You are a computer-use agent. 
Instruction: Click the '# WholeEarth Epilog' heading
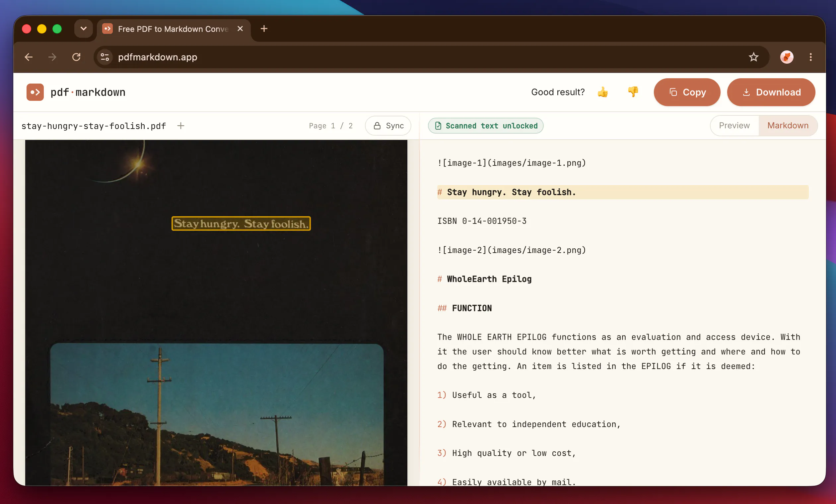pos(484,279)
